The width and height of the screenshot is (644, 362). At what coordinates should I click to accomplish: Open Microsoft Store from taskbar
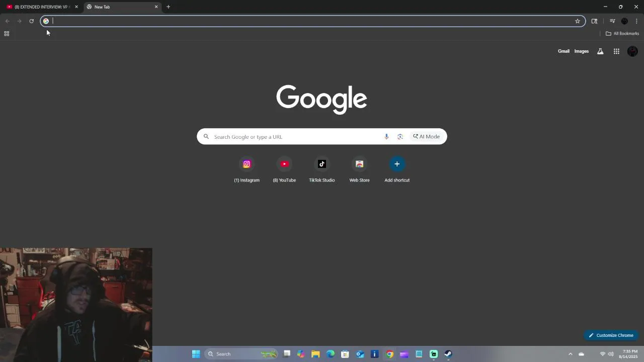(345, 354)
